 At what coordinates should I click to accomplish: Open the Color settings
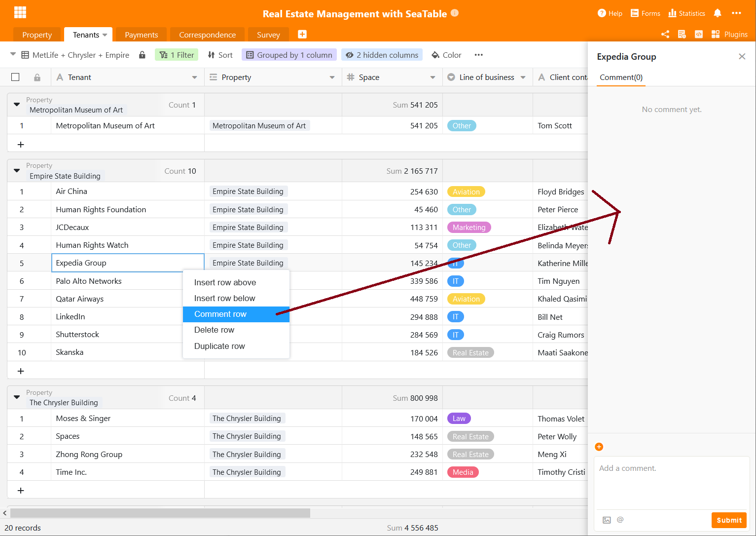coord(446,55)
